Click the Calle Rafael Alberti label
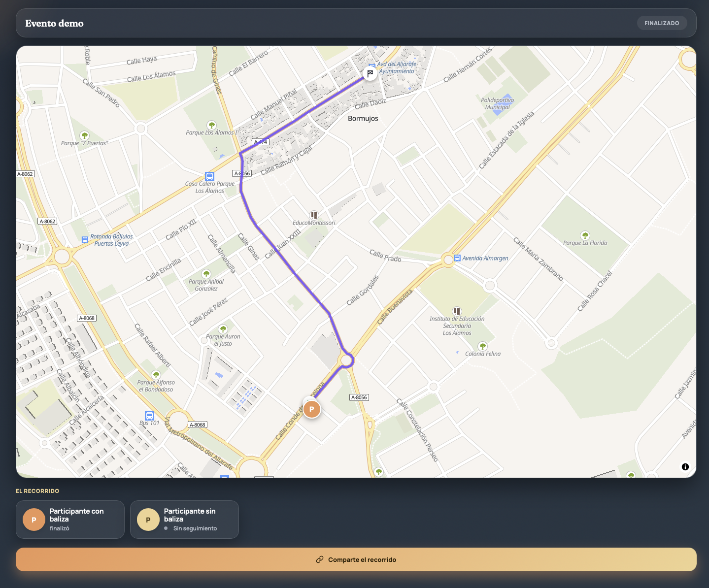Screen dimensions: 709x588 pyautogui.click(x=153, y=345)
